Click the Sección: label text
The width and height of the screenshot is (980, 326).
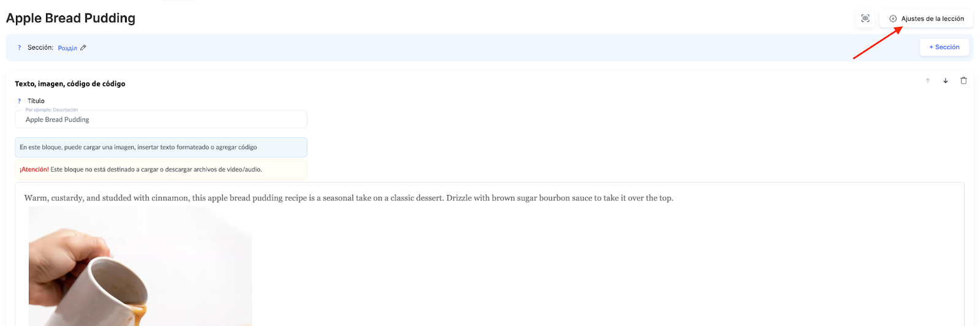point(40,48)
